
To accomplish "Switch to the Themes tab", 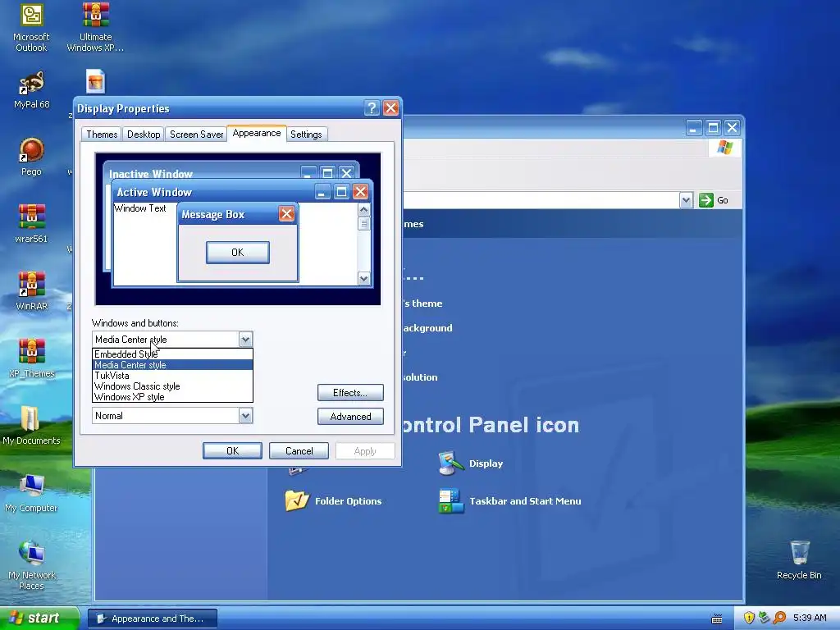I will [102, 135].
